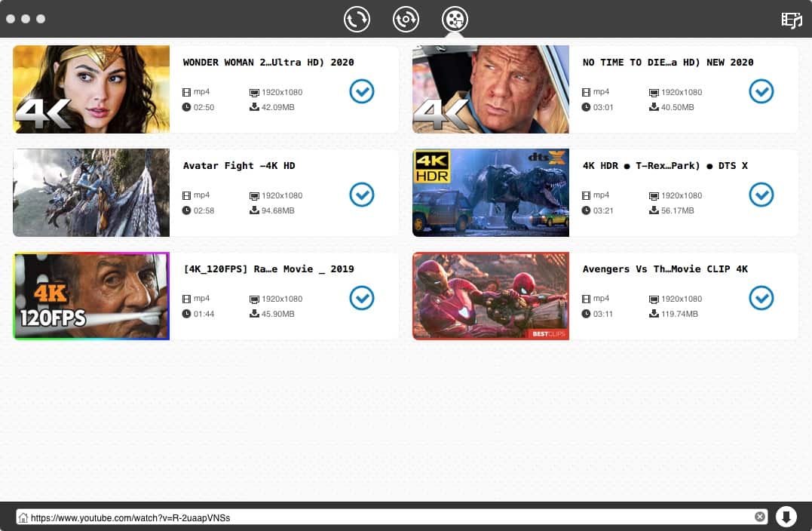Click the clock icon beside 02:50
Screen dimensions: 812x531
[x=186, y=107]
